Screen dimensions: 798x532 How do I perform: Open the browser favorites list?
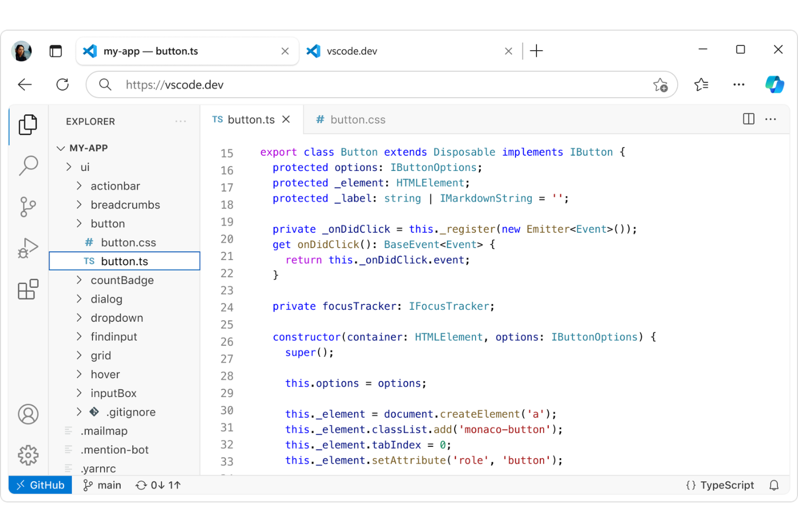[x=701, y=85]
